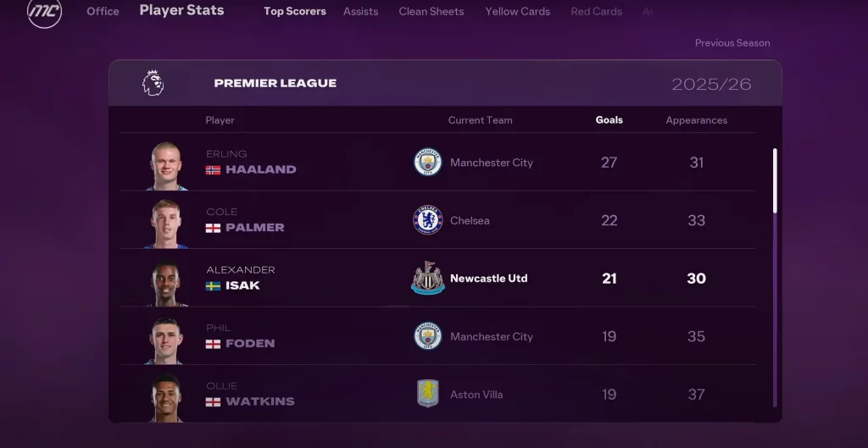The width and height of the screenshot is (868, 448).
Task: Open Erling Haaland's portrait thumbnail
Action: pyautogui.click(x=167, y=166)
